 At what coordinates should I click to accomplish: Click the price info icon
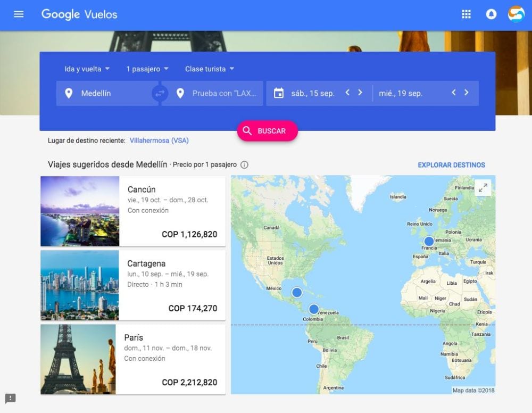[x=244, y=165]
